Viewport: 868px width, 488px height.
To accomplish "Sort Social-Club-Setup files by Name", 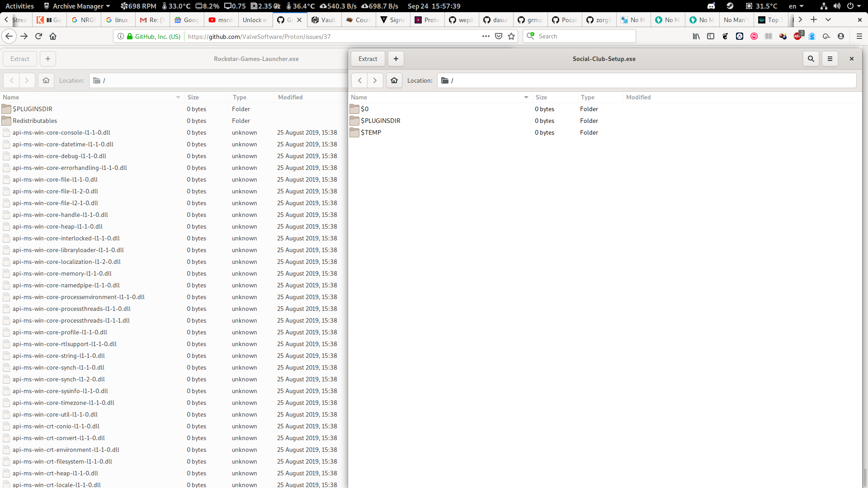I will 440,97.
